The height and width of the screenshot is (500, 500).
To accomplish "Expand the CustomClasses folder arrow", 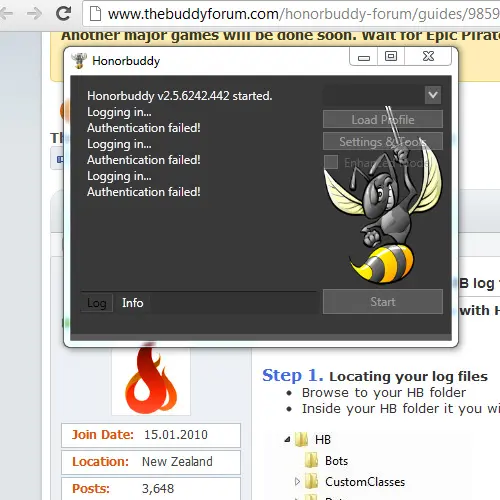I will tap(297, 482).
